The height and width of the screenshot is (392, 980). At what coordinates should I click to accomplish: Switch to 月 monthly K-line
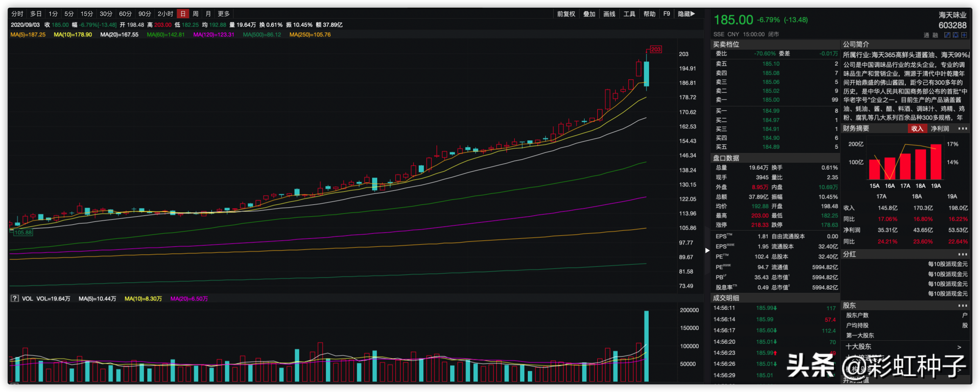point(208,14)
